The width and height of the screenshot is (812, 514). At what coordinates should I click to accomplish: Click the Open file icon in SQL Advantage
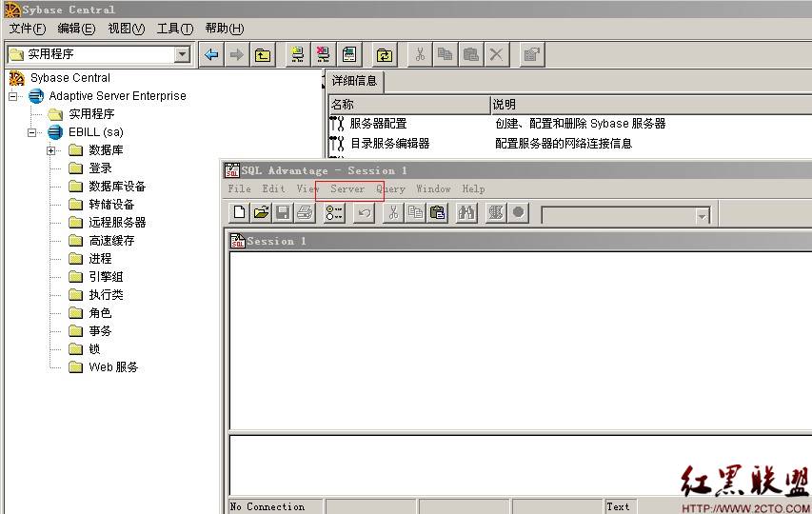tap(261, 212)
